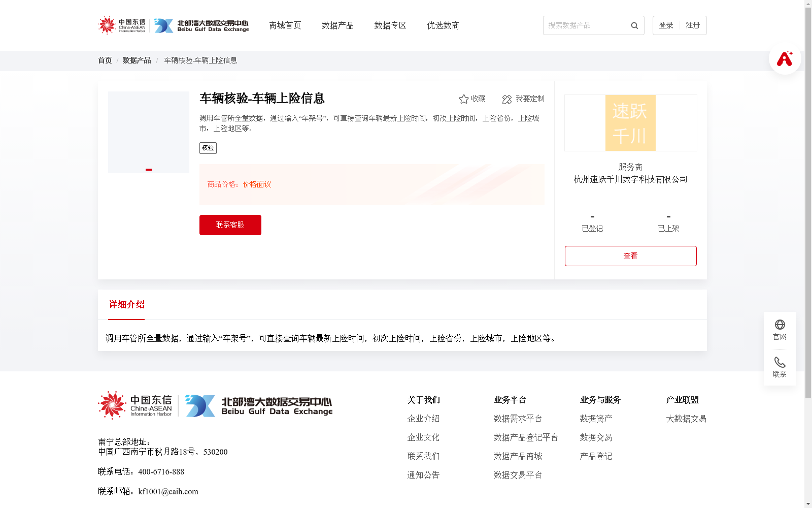
Task: Click the page vertical scrollbar thumb
Action: point(808,203)
